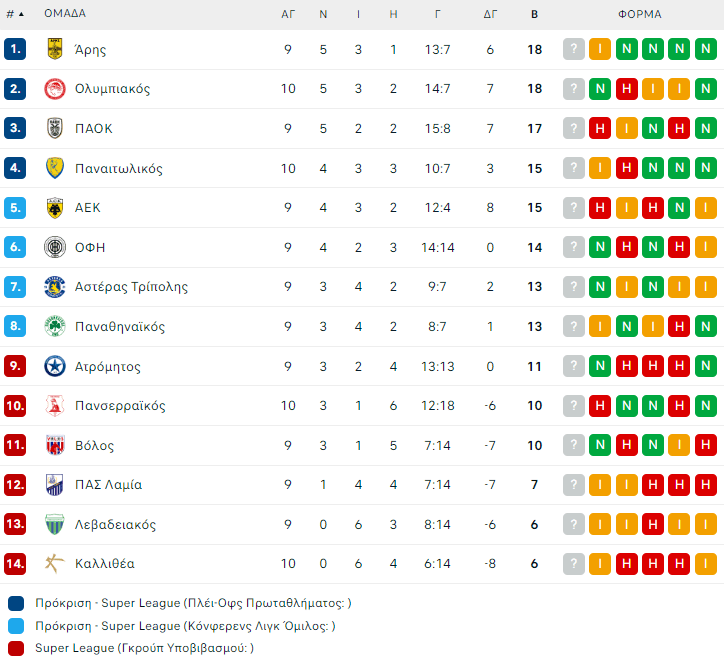Screen dimensions: 724x661
Task: Click the ΦΟΡΜΑ column header
Action: (x=640, y=14)
